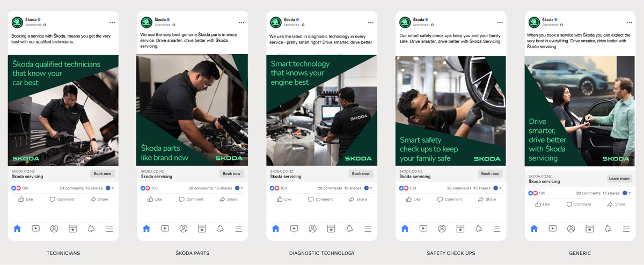
Task: Open three-dot options on Safety Check Ups post
Action: click(500, 23)
